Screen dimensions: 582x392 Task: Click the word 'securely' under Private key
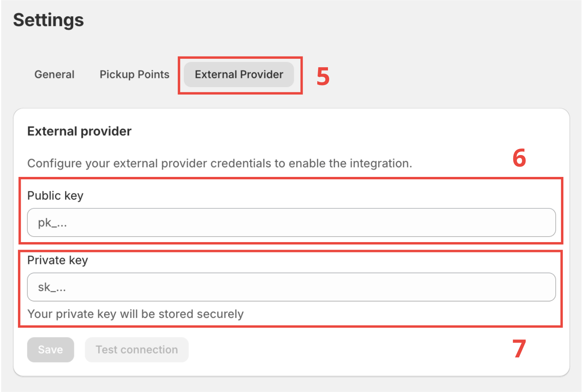click(x=220, y=314)
